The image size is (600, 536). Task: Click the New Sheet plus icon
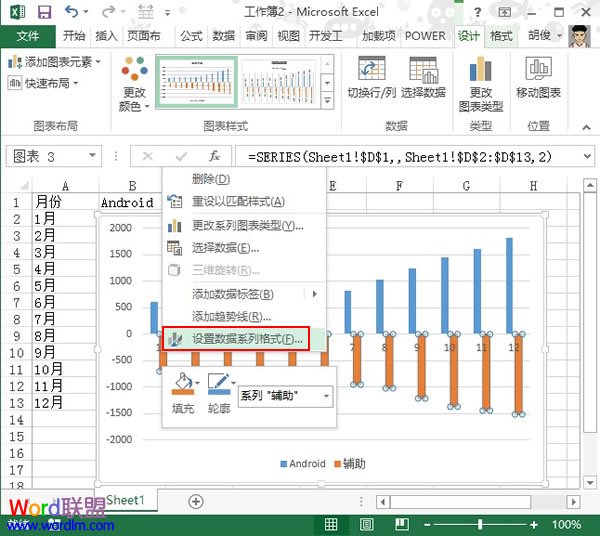coord(196,502)
